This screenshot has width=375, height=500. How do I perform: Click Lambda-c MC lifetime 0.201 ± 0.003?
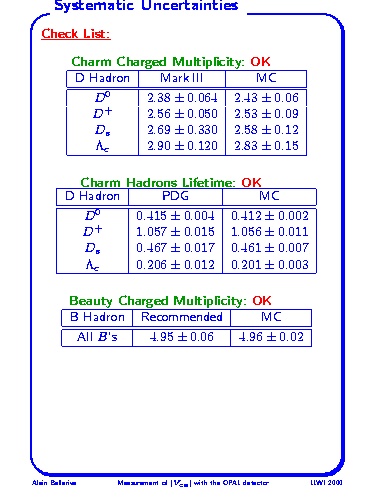point(270,264)
